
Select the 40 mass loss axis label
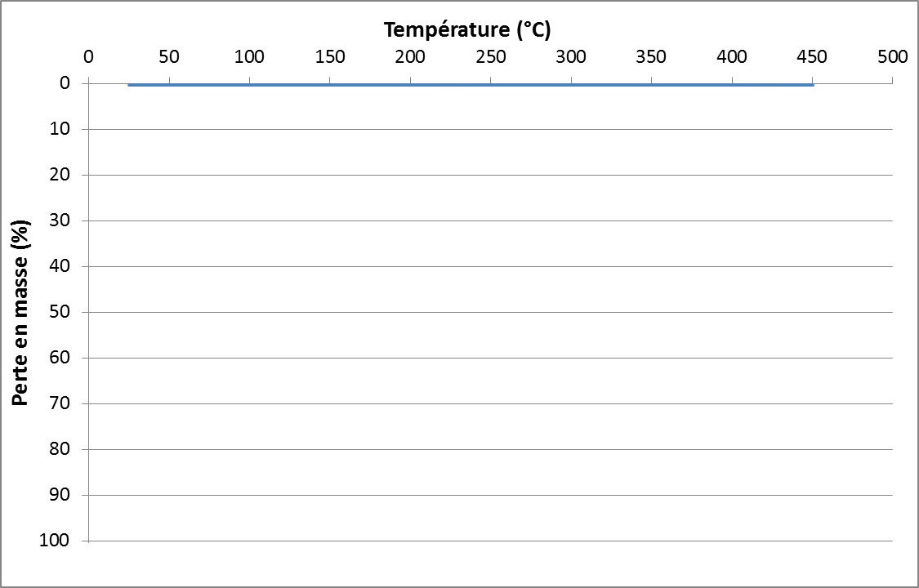tap(68, 266)
